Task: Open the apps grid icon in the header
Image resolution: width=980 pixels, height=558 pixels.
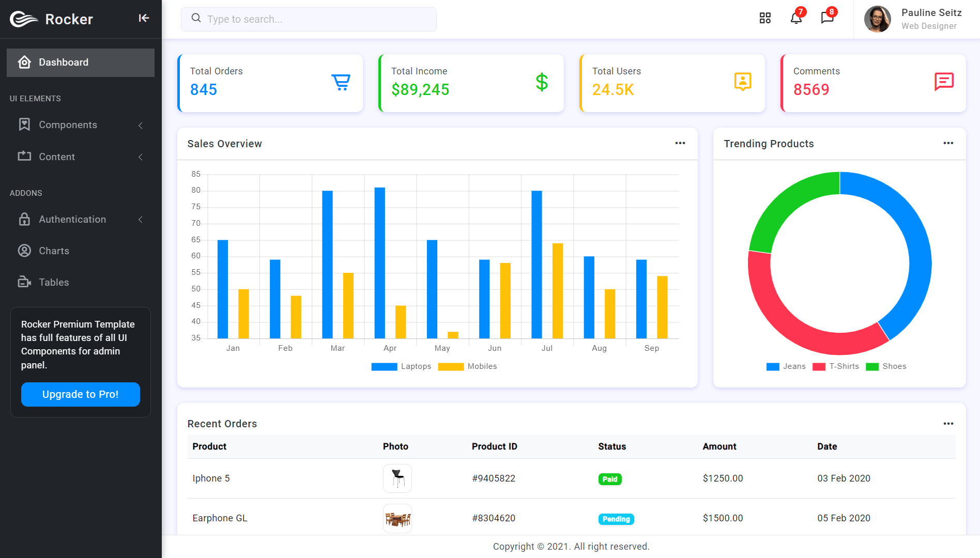Action: tap(765, 19)
